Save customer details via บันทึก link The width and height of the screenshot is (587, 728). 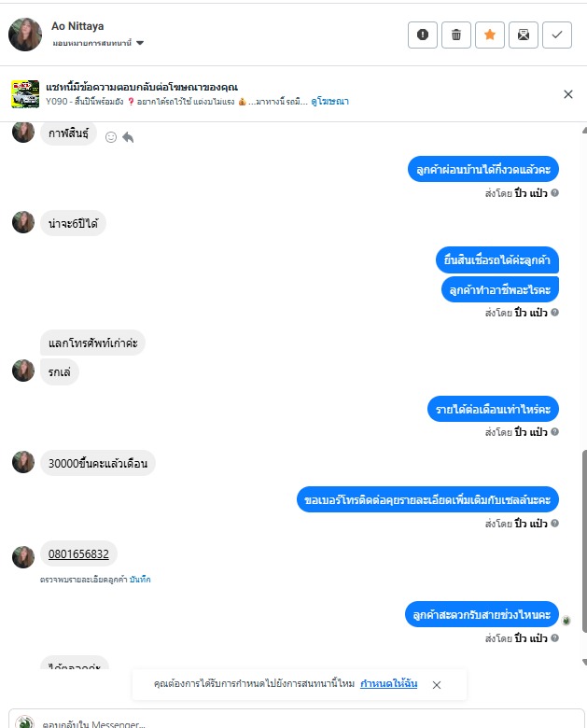[x=140, y=580]
